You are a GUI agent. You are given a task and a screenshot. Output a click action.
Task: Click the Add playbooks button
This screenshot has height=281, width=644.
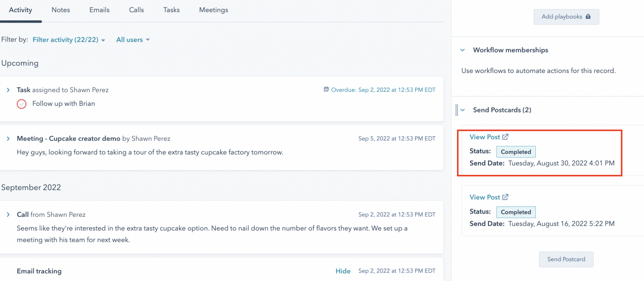566,17
